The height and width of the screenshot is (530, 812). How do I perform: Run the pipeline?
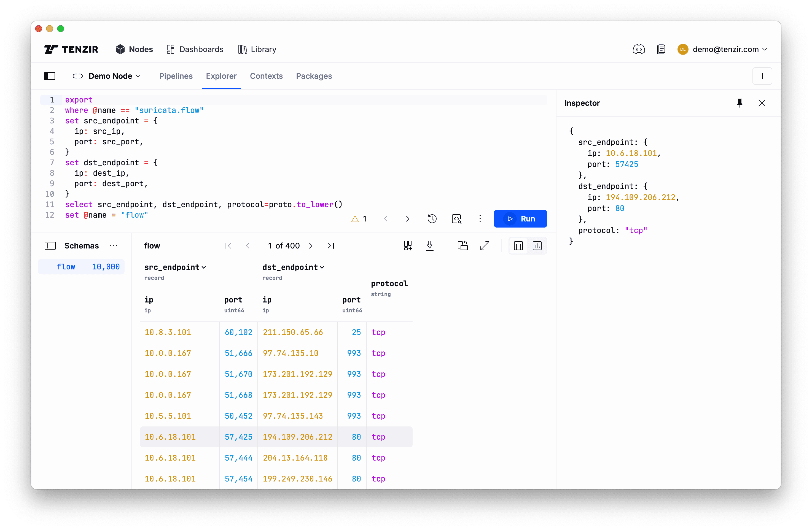[520, 219]
